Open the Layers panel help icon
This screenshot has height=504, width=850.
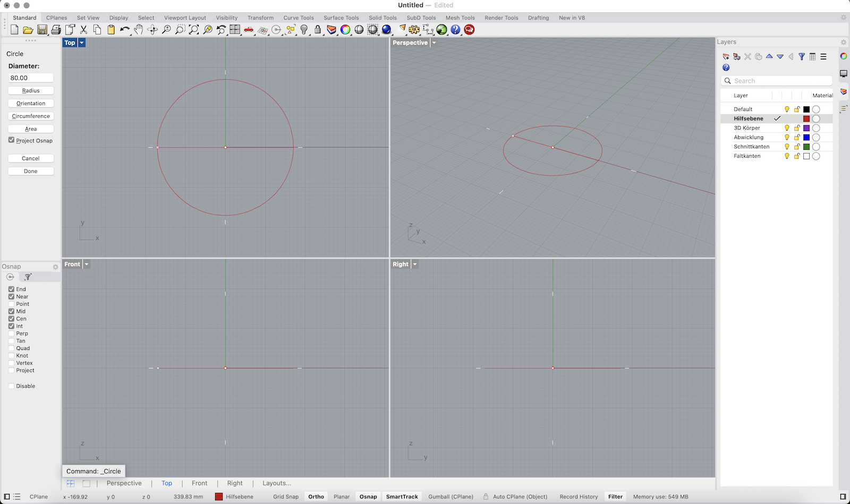click(726, 67)
